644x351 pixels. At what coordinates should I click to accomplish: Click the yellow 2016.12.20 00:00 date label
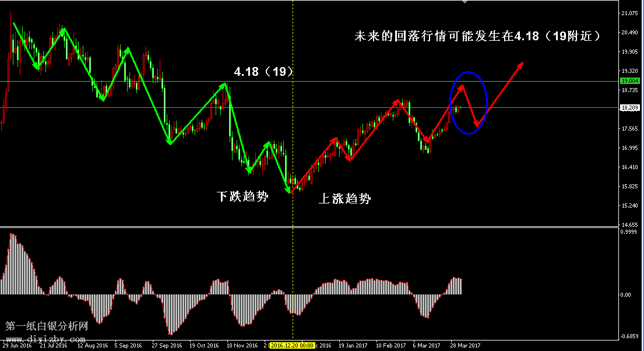[x=293, y=345]
